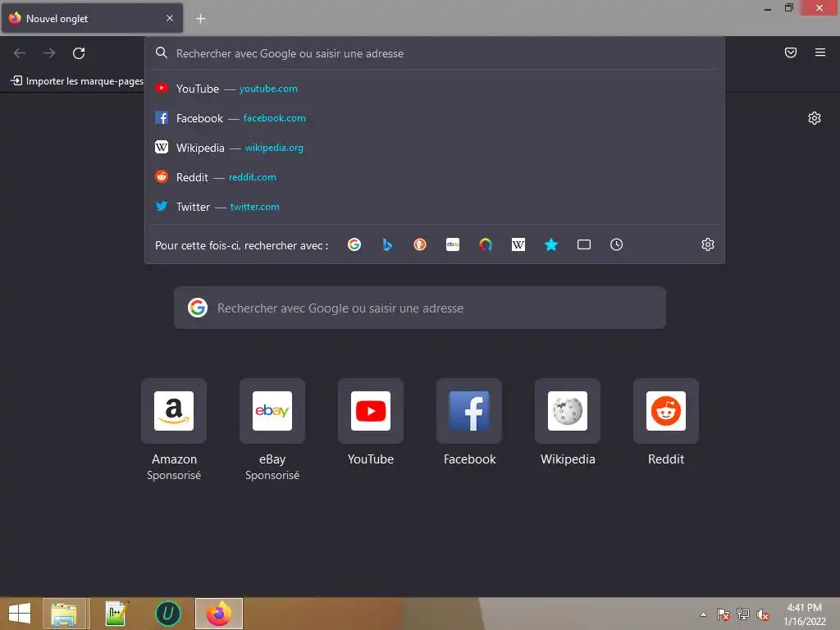
Task: Open the Pocket save icon
Action: pos(791,52)
